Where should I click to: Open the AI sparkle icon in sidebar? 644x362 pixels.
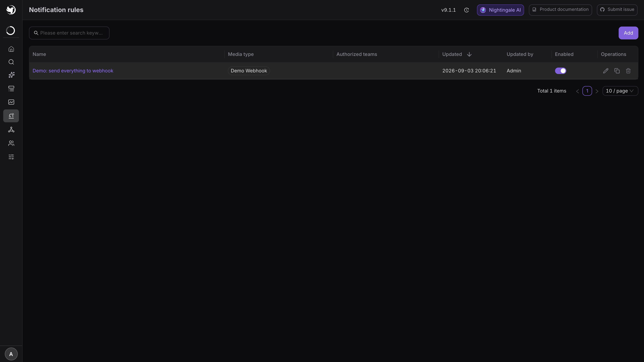[x=11, y=75]
